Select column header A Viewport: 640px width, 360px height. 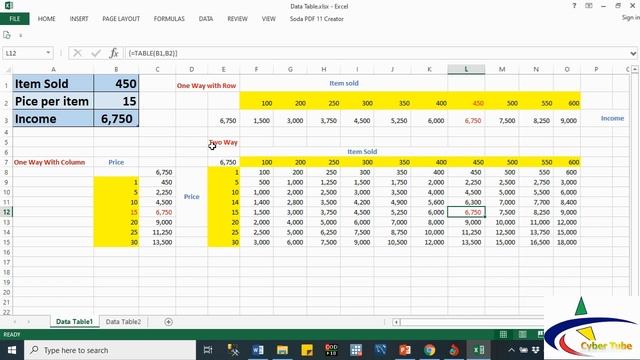(x=53, y=69)
